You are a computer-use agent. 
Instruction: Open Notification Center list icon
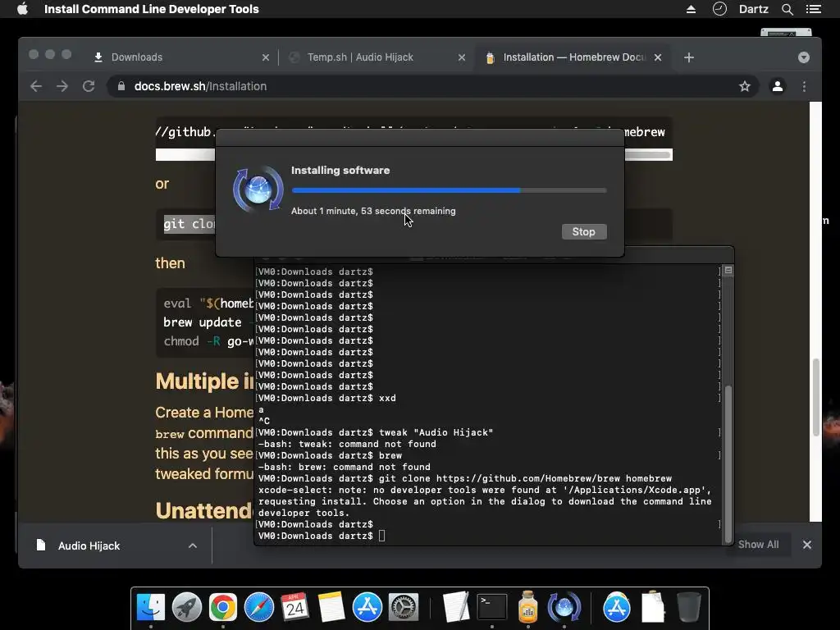(x=814, y=9)
